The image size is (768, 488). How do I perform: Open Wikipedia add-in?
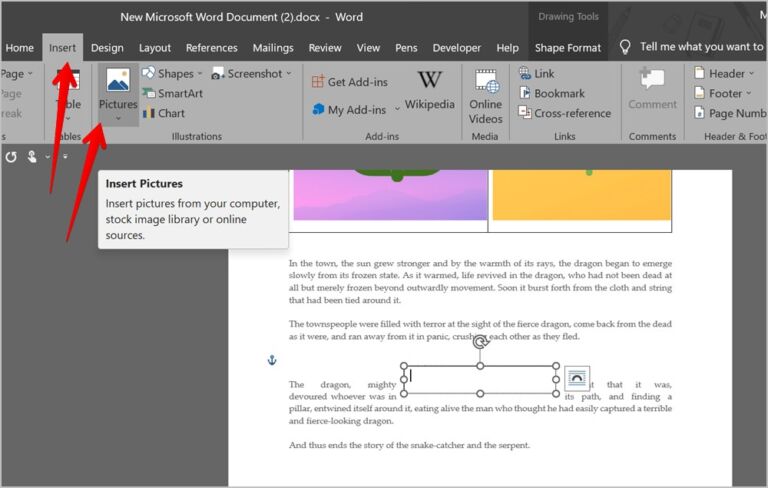(430, 90)
